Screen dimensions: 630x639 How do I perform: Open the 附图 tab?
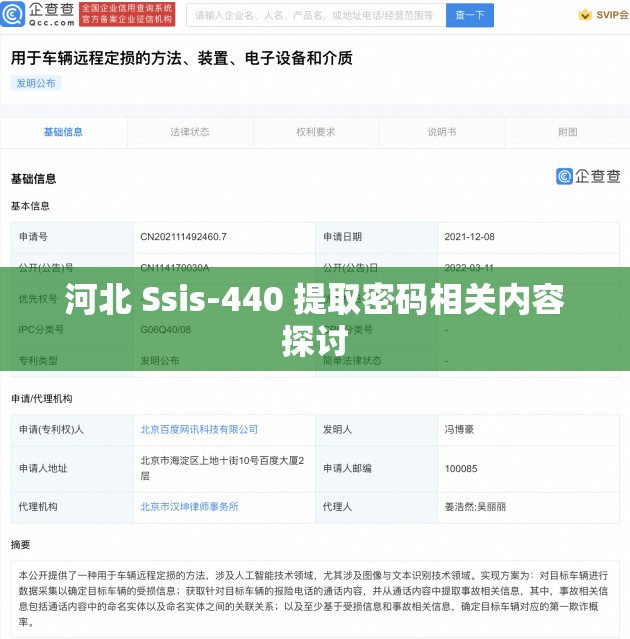[568, 132]
